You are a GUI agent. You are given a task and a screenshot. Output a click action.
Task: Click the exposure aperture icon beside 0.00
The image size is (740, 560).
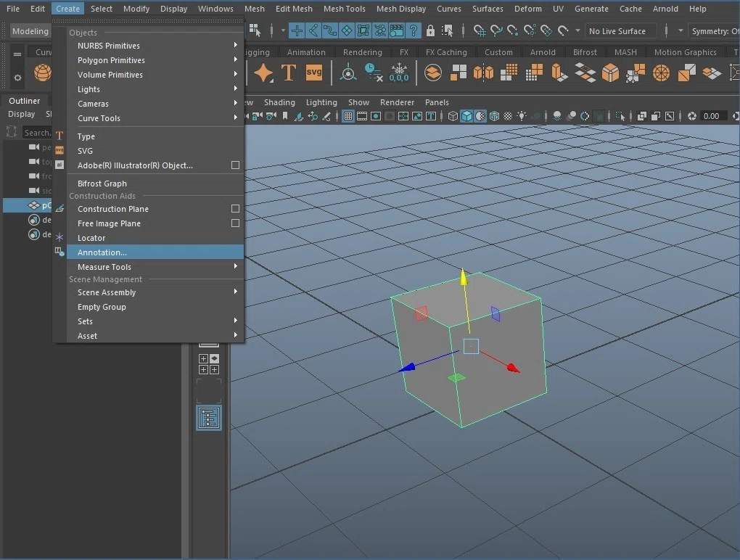(692, 116)
